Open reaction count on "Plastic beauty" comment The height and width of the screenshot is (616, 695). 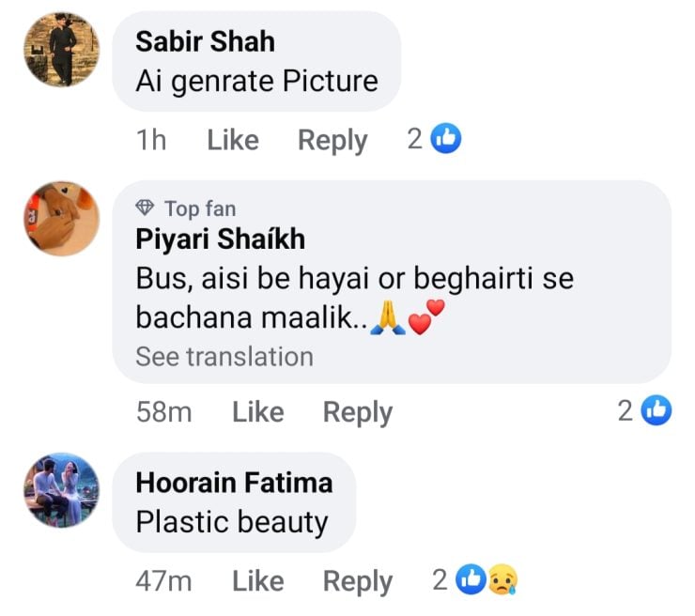coord(440,580)
